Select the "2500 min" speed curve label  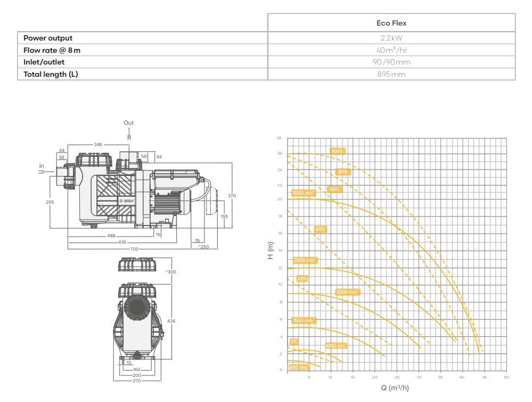(x=305, y=260)
